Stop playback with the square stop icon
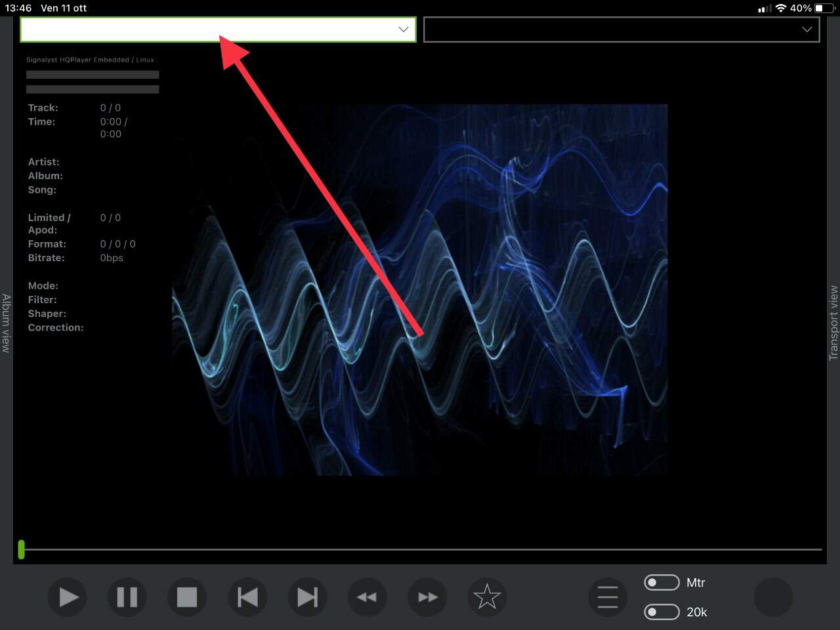The image size is (840, 630). 187,597
